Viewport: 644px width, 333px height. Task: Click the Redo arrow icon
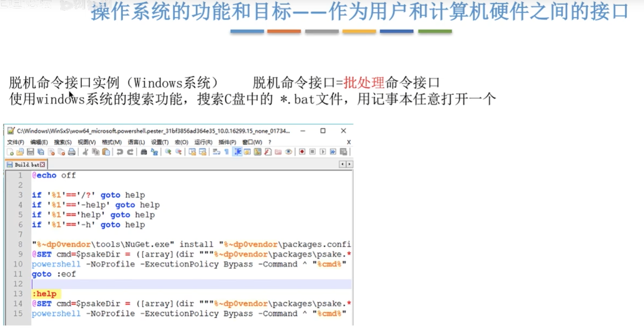click(130, 152)
